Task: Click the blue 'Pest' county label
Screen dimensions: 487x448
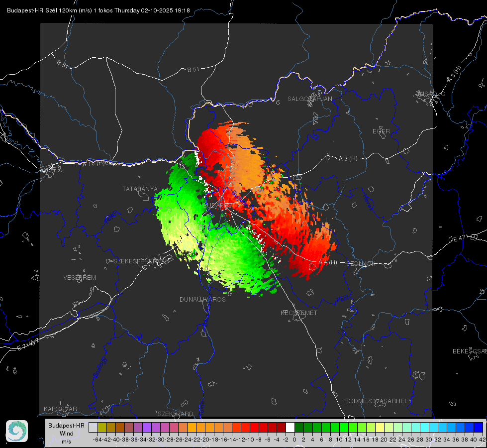Action: (x=343, y=299)
